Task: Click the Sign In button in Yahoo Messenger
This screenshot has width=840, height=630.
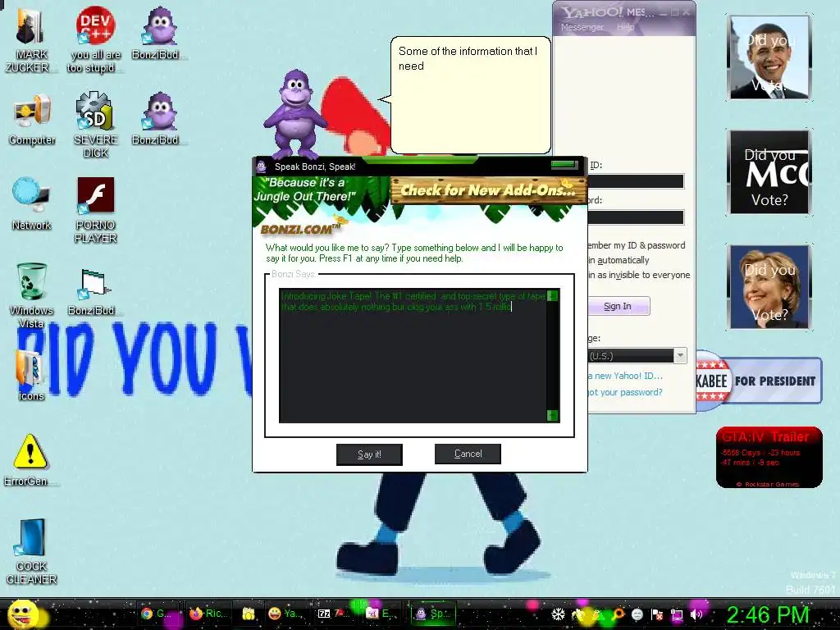Action: coord(619,306)
